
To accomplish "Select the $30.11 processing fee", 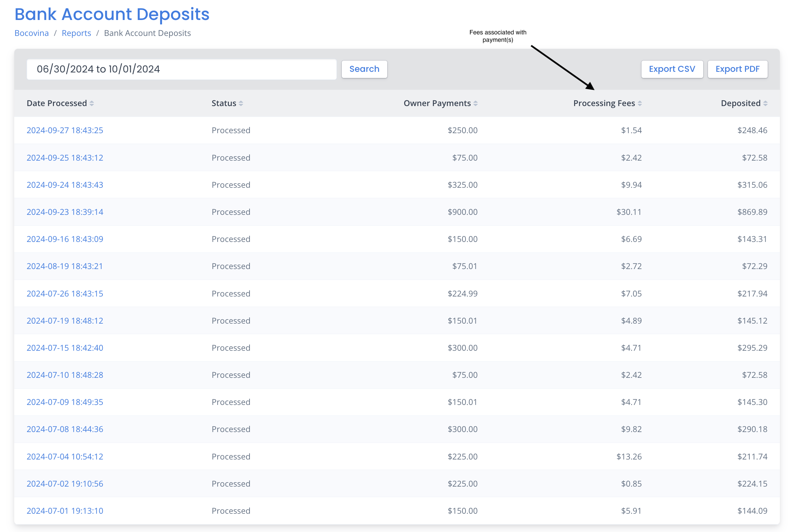I will point(629,212).
